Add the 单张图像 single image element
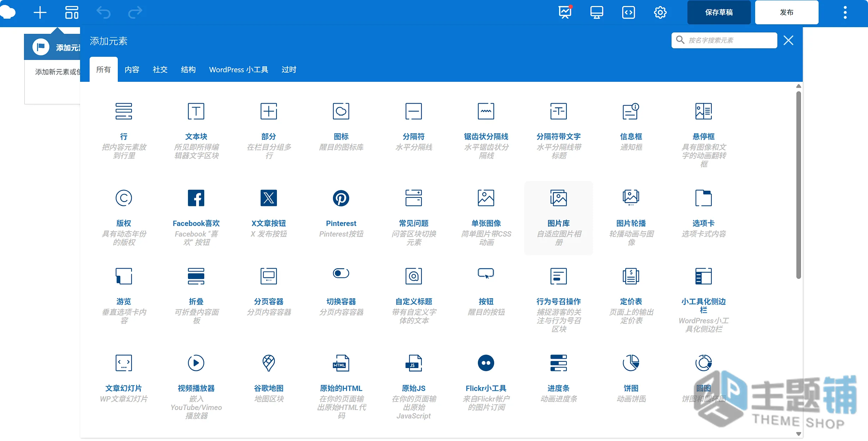Screen dimensions: 868x441 point(486,218)
